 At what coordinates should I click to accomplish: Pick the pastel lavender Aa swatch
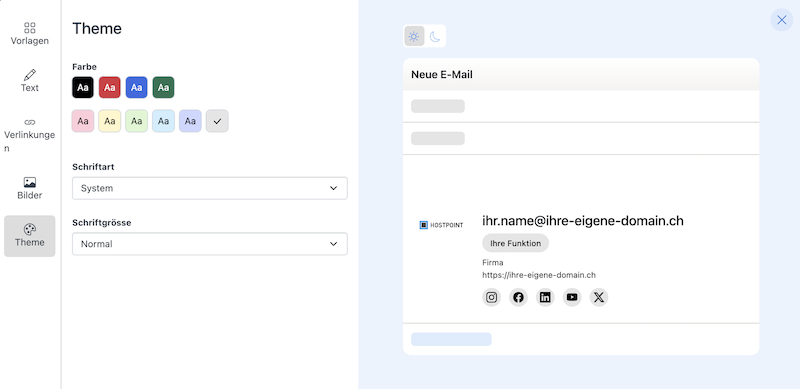tap(190, 121)
